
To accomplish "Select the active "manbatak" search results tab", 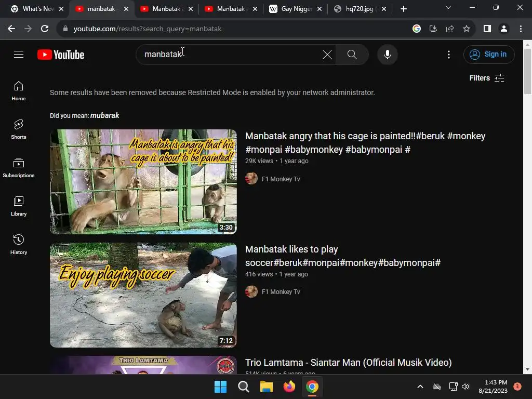I will click(101, 9).
